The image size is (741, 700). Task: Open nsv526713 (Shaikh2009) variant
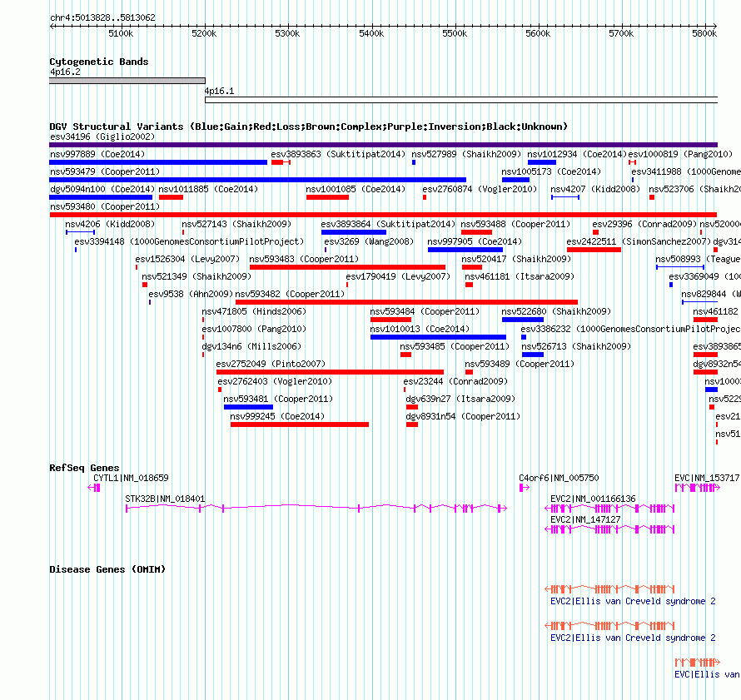coord(576,346)
